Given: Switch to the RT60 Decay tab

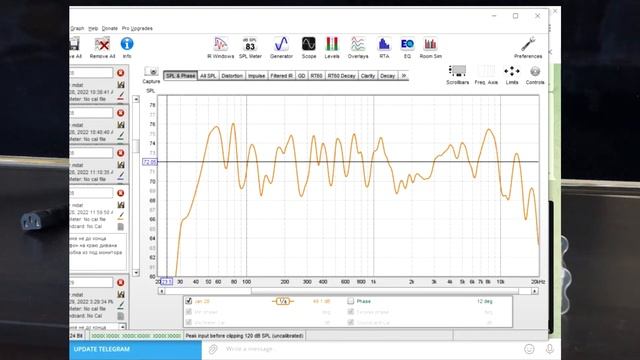Looking at the screenshot, I should click(x=341, y=76).
